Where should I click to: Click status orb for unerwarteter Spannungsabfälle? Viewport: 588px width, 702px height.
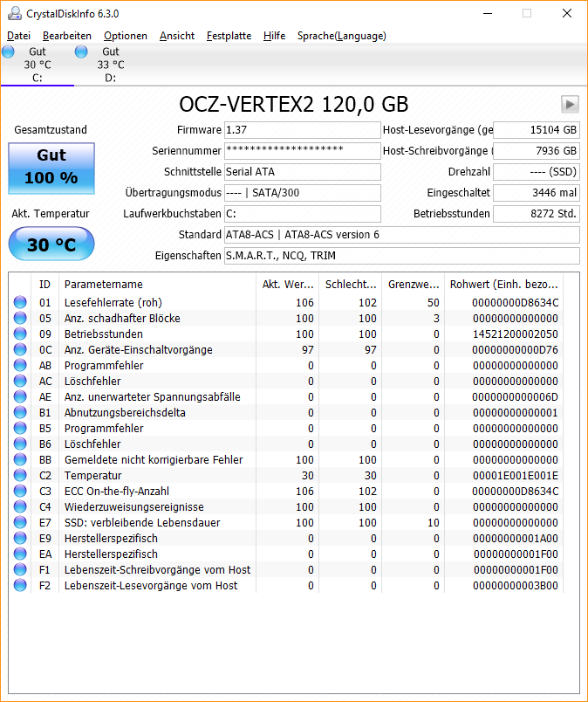tap(20, 396)
